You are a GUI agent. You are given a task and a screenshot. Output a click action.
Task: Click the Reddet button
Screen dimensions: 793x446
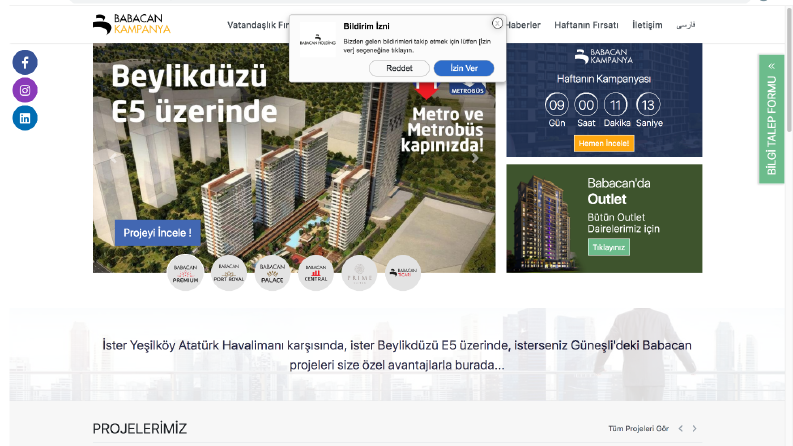(399, 68)
